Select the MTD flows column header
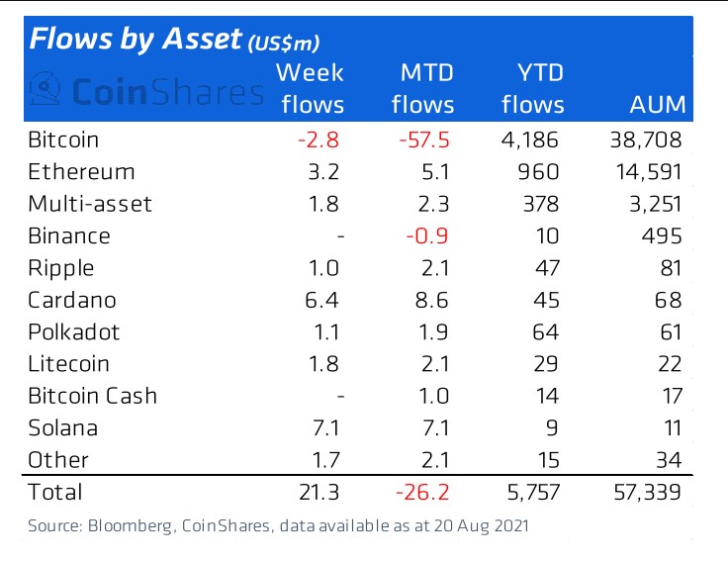Image resolution: width=728 pixels, height=561 pixels. (x=422, y=88)
